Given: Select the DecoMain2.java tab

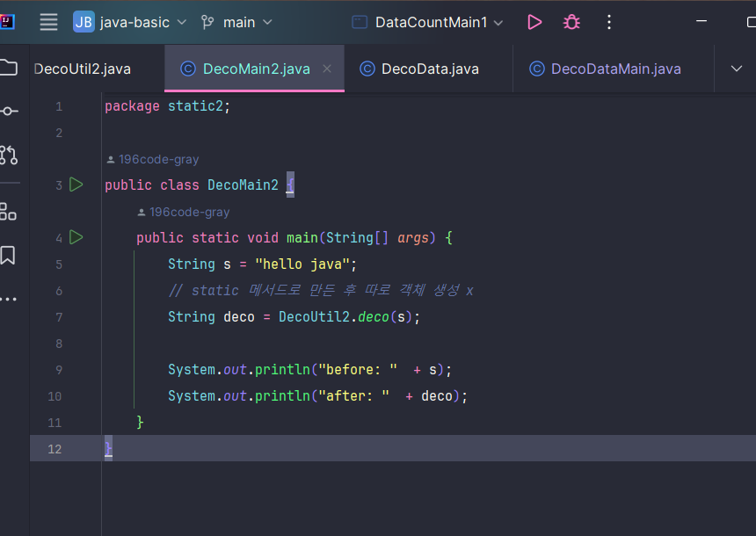Looking at the screenshot, I should pos(256,69).
